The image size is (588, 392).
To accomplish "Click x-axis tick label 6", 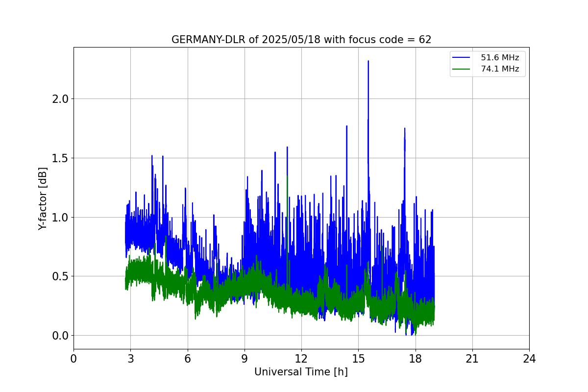I will [x=187, y=359].
